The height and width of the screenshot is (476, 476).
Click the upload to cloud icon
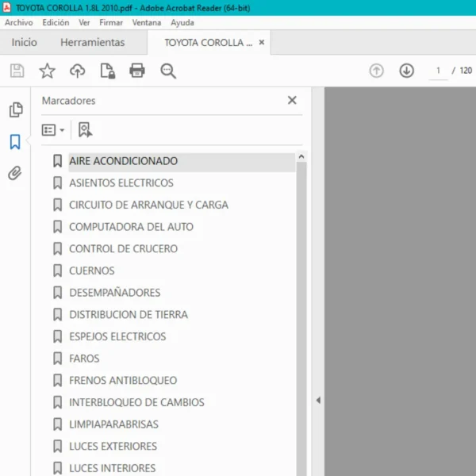point(77,71)
